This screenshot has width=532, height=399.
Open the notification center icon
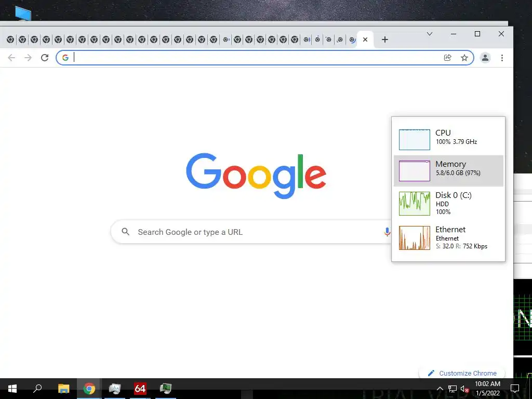tap(515, 389)
